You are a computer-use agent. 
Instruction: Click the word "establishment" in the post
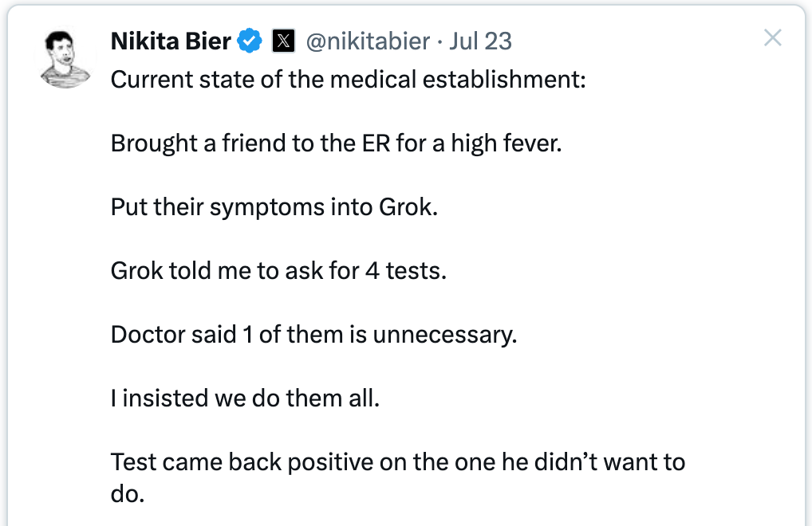click(x=510, y=80)
